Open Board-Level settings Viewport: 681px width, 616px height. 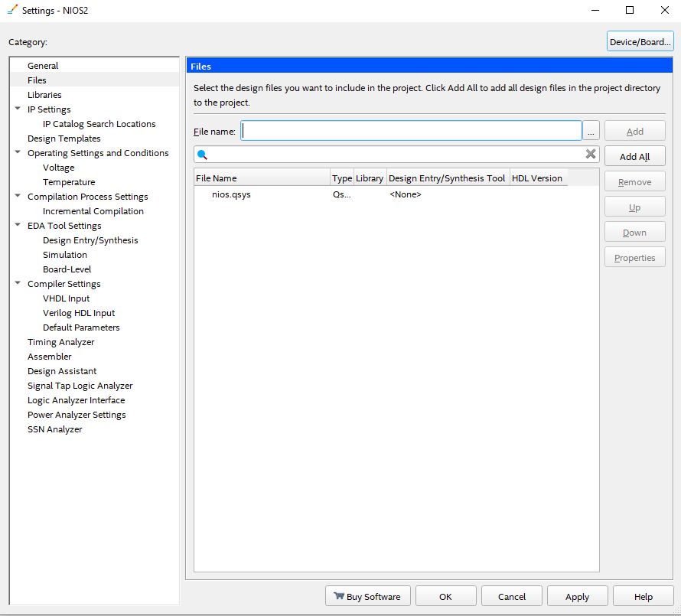pyautogui.click(x=67, y=269)
